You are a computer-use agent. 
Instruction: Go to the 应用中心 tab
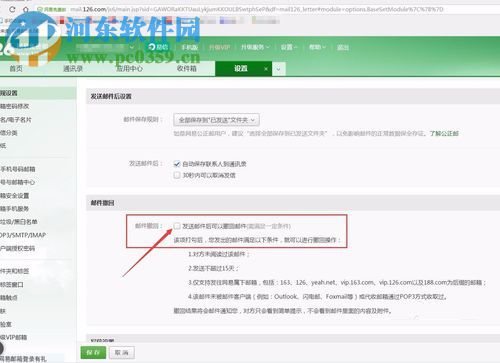(x=129, y=69)
